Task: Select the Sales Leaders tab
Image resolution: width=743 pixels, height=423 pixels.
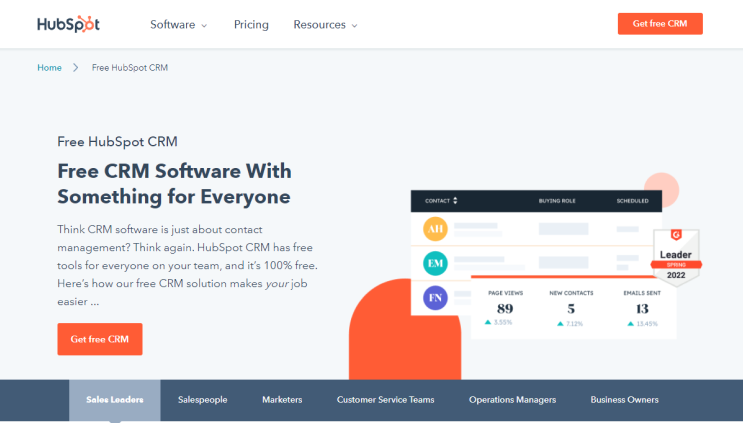Action: pyautogui.click(x=115, y=400)
